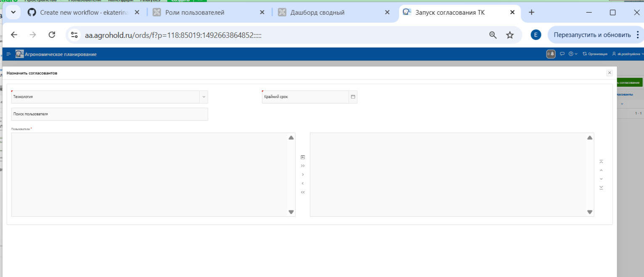644x277 pixels.
Task: Click the shuttle Reset icon
Action: point(303,157)
